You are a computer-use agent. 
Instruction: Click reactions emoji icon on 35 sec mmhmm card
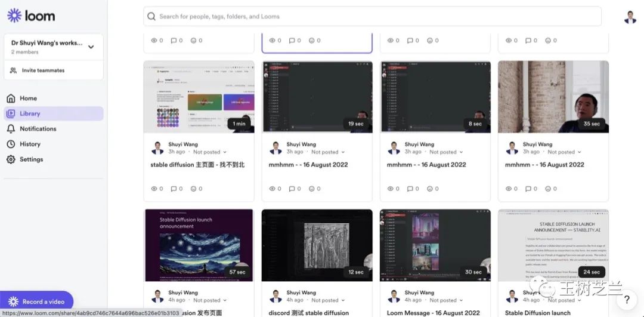[x=549, y=189]
